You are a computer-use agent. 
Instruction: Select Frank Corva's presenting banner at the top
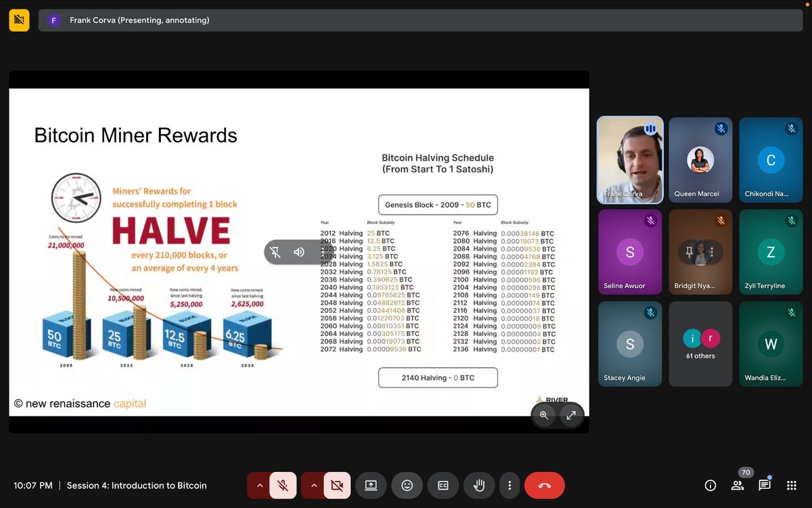pyautogui.click(x=420, y=21)
